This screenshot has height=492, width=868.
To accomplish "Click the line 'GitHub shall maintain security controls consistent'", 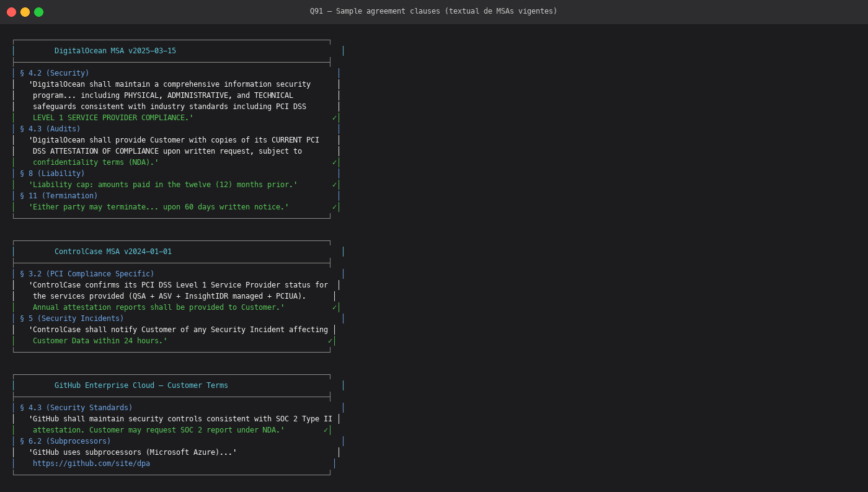I will click(x=180, y=419).
